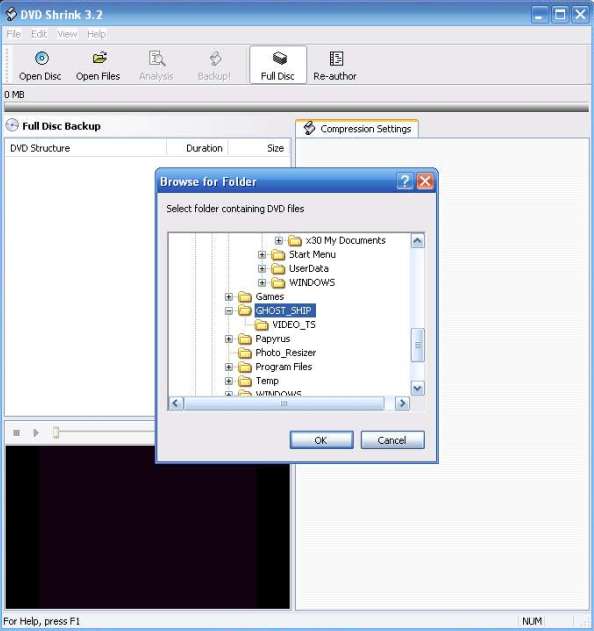
Task: Click the Start Menu folder icon
Action: [x=278, y=254]
